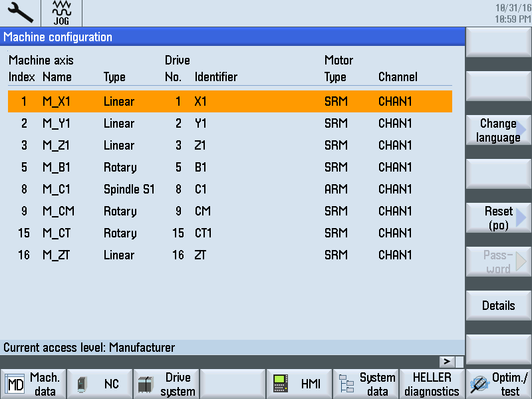This screenshot has width=532, height=399.
Task: Open the Optim./test softkey
Action: [x=499, y=384]
